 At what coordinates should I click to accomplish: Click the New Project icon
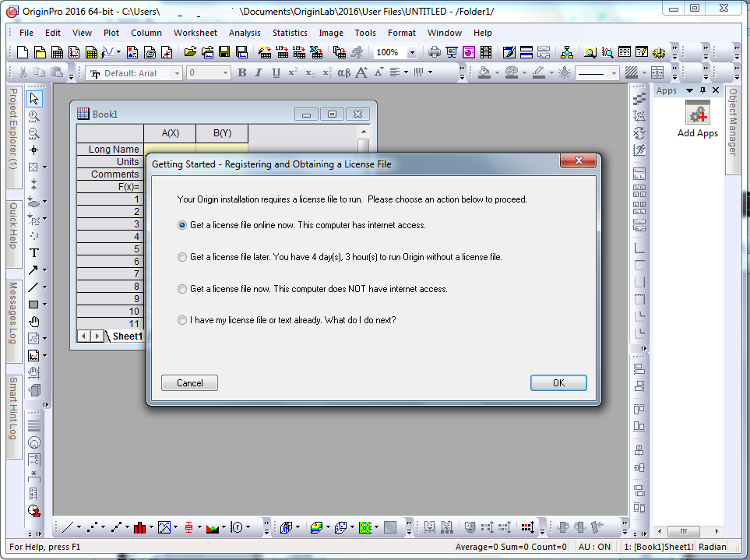[x=22, y=53]
